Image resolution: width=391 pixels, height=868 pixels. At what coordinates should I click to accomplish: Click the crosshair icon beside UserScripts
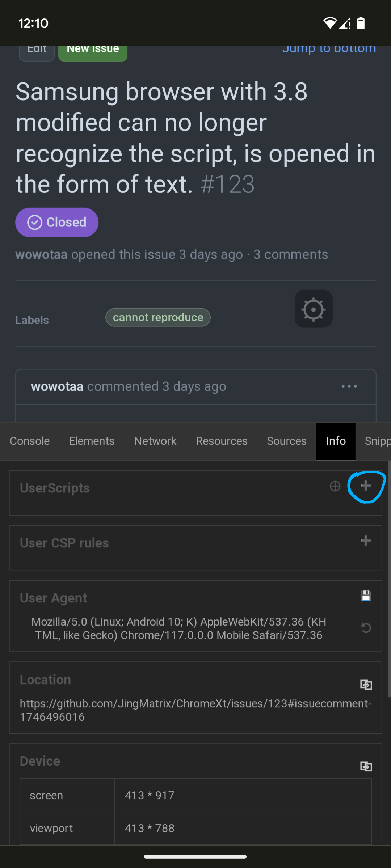click(335, 486)
